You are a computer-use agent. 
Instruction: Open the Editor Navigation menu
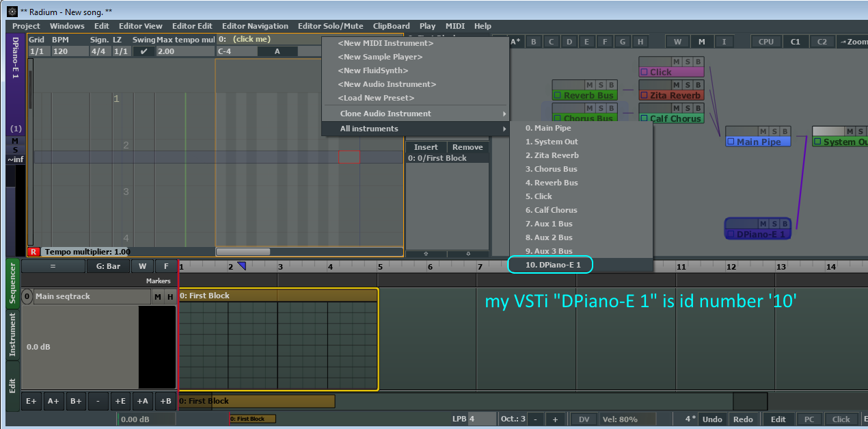(x=255, y=26)
